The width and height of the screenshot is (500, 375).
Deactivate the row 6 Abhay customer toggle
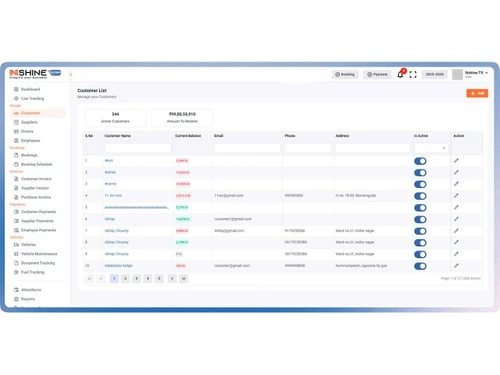420,219
